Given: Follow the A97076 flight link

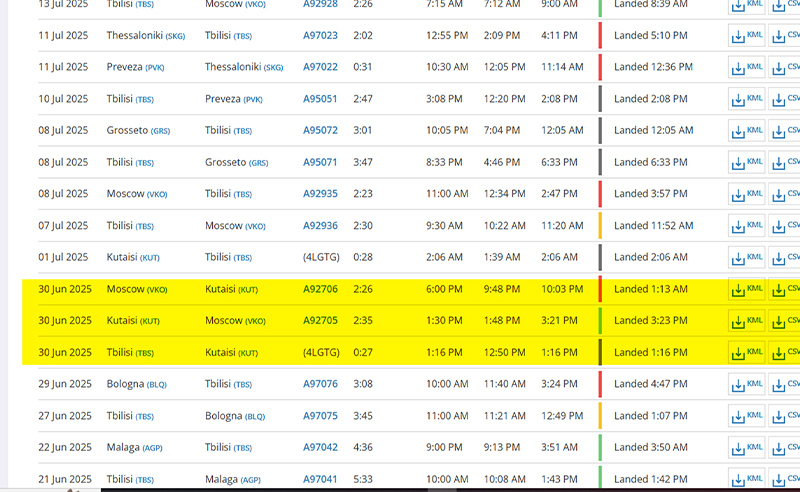Looking at the screenshot, I should click(320, 384).
